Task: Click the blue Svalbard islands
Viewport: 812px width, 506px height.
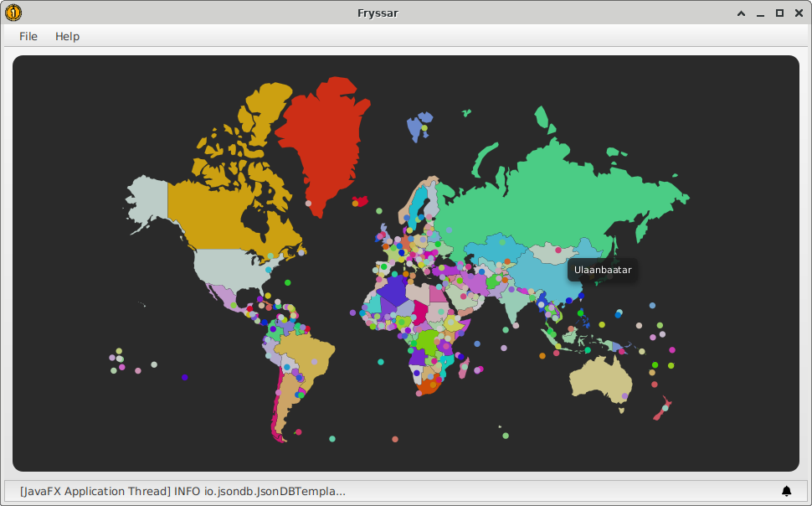Action: click(416, 127)
